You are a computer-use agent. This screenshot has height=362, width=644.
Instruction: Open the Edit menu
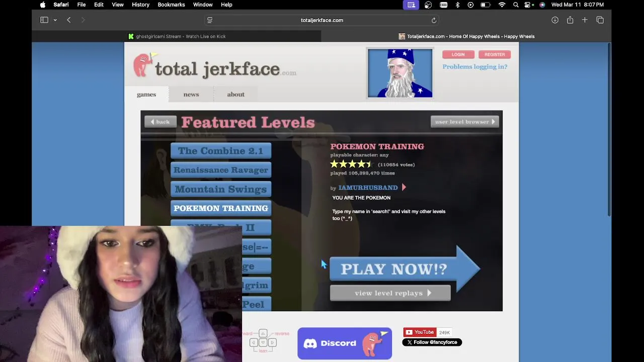(x=99, y=5)
